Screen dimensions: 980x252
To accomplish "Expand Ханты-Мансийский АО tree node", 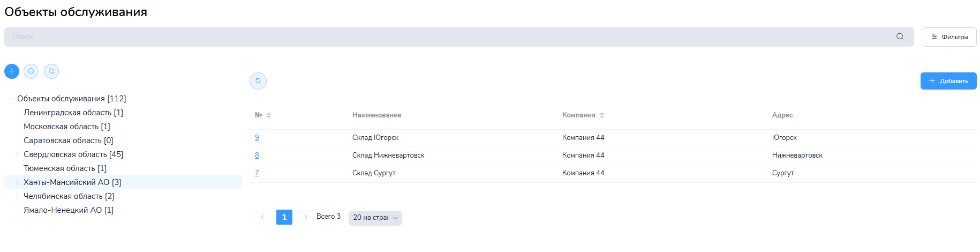I will coord(17,182).
